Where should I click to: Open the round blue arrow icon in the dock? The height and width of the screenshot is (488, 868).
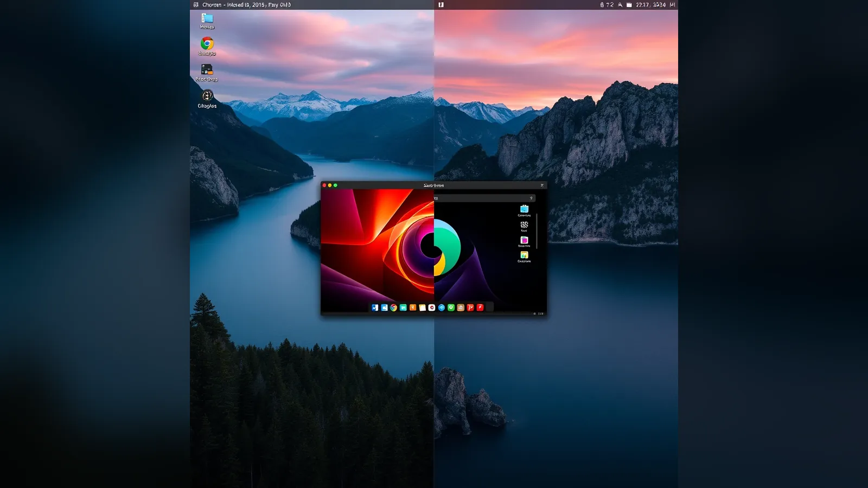tap(442, 307)
